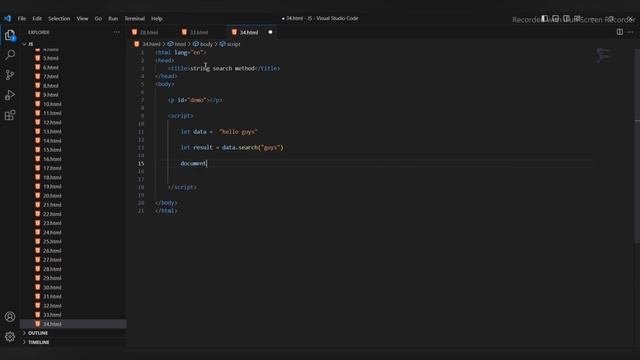Click the title text 'string search method'
Image resolution: width=640 pixels, height=360 pixels.
pos(222,69)
